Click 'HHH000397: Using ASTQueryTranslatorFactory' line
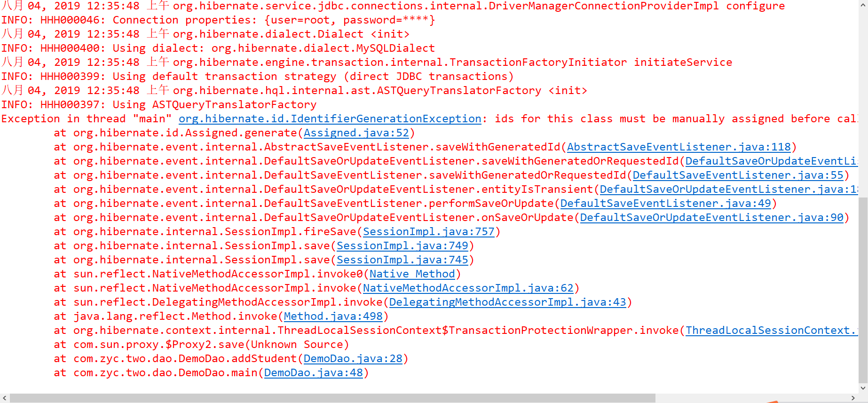The width and height of the screenshot is (868, 403). coord(159,104)
